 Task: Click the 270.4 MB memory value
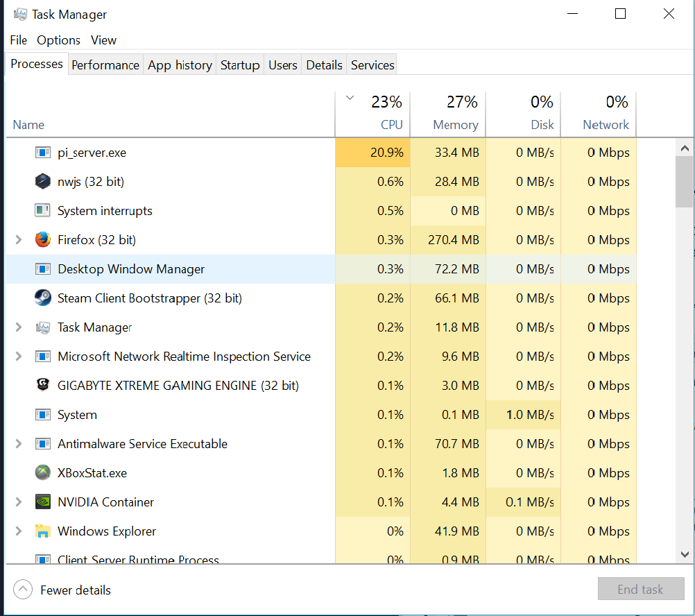point(454,240)
